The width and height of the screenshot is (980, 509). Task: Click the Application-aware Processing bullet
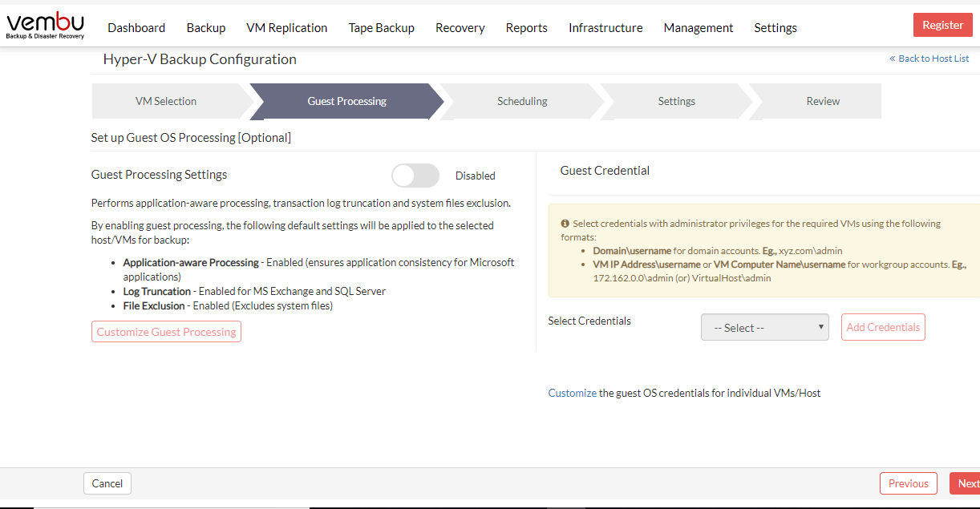pyautogui.click(x=318, y=269)
